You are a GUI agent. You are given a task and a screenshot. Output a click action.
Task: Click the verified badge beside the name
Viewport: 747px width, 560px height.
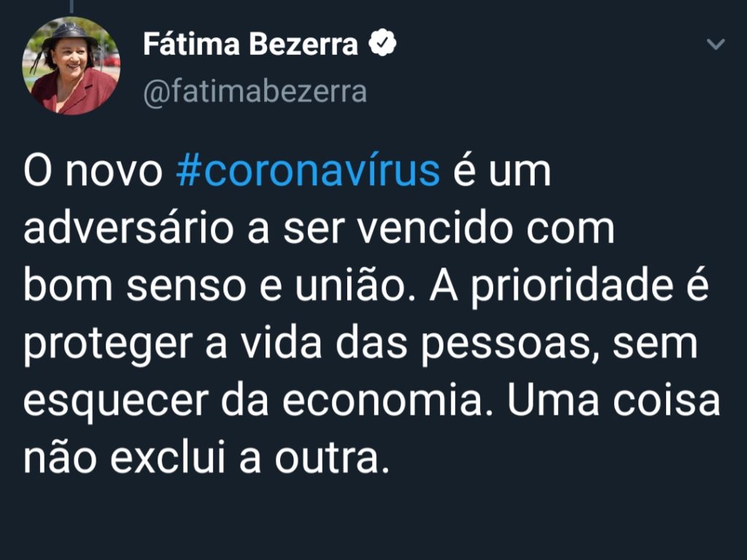383,44
